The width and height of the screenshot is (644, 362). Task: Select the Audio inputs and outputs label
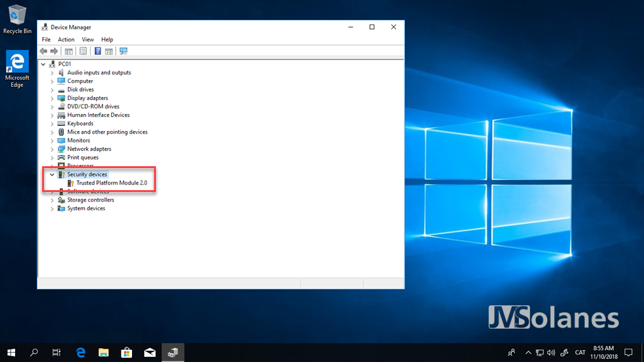[99, 72]
